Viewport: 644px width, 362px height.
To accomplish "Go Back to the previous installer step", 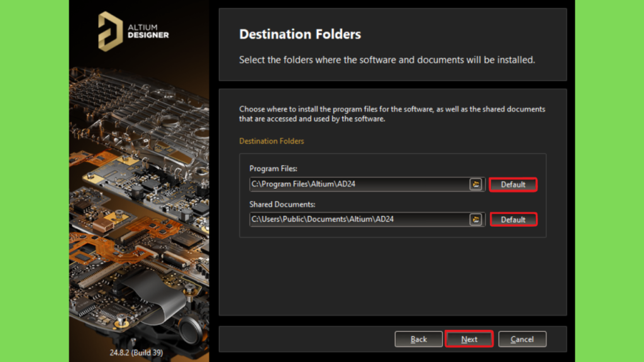I will point(418,339).
